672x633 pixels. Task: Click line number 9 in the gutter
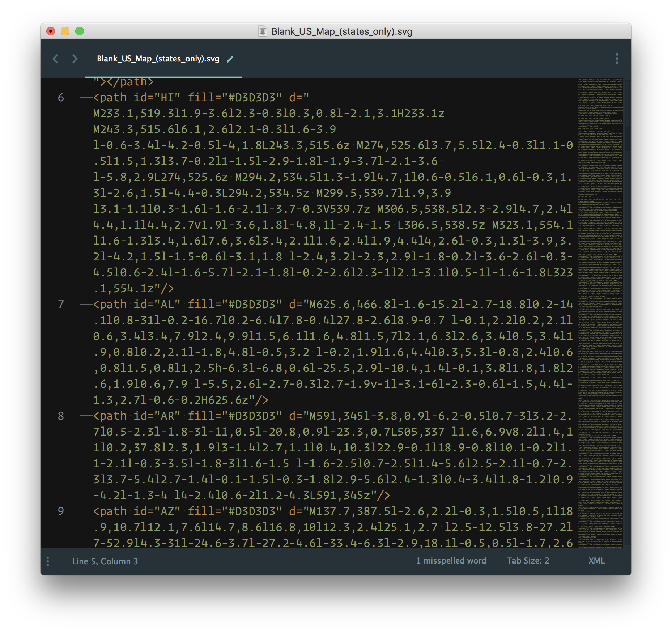pyautogui.click(x=61, y=511)
